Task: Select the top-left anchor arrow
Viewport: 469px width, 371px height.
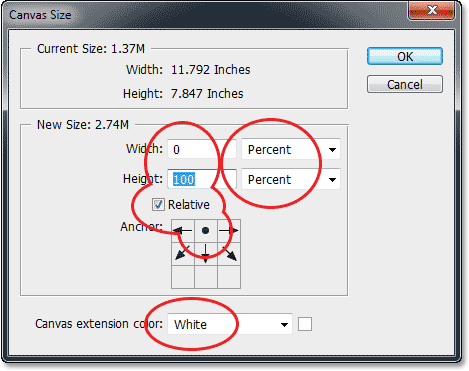Action: 183,231
